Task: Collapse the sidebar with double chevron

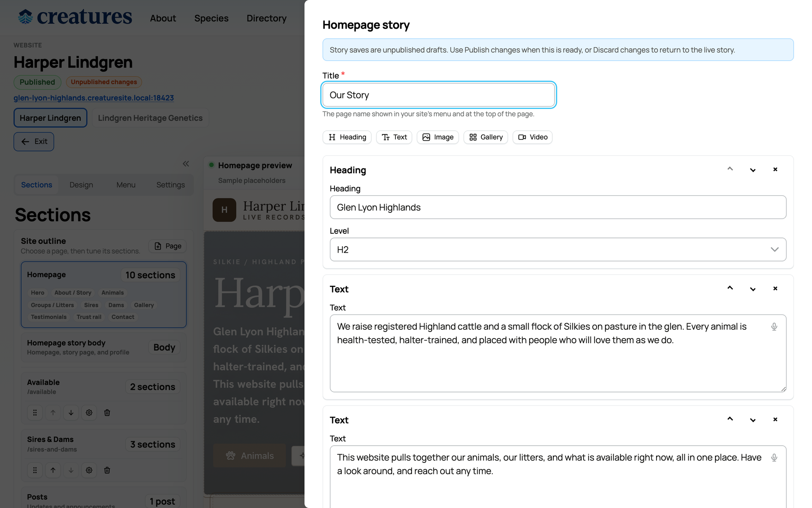Action: tap(186, 163)
